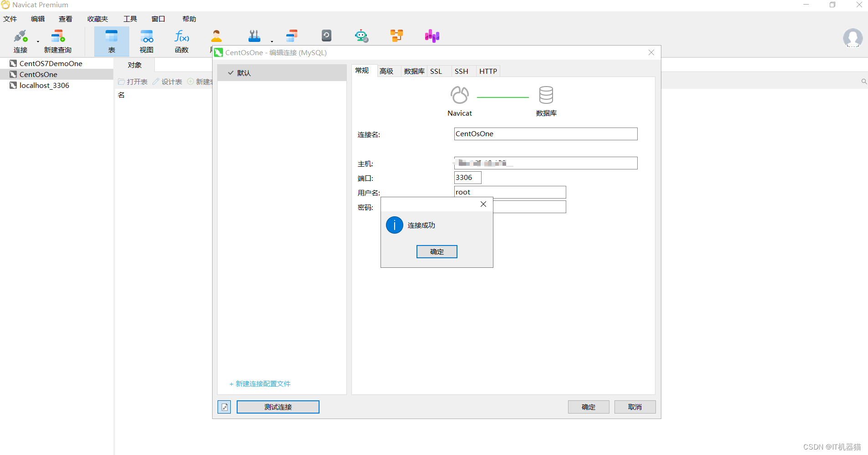The height and width of the screenshot is (455, 868).
Task: Click the Navicat logo icon
Action: coord(460,95)
